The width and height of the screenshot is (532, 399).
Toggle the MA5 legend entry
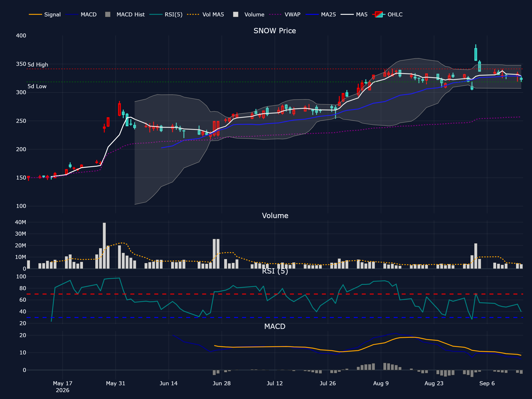[x=354, y=14]
